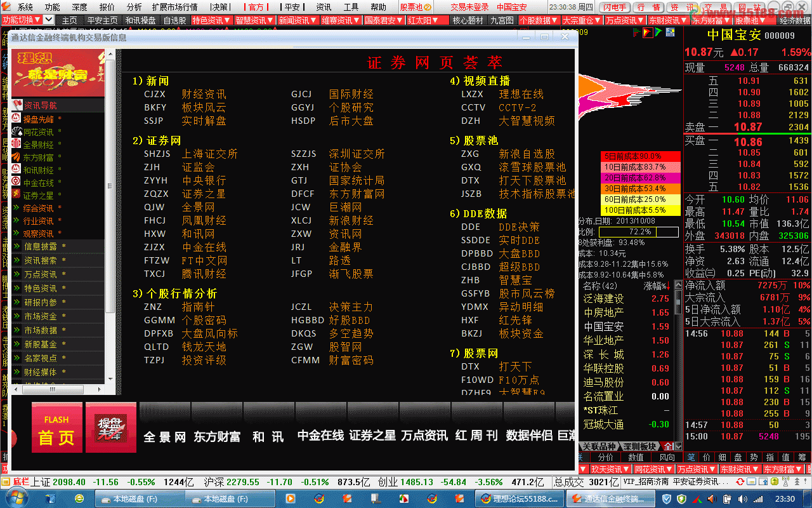
Task: Open 东方财富 link in bottom banner
Action: pyautogui.click(x=217, y=436)
